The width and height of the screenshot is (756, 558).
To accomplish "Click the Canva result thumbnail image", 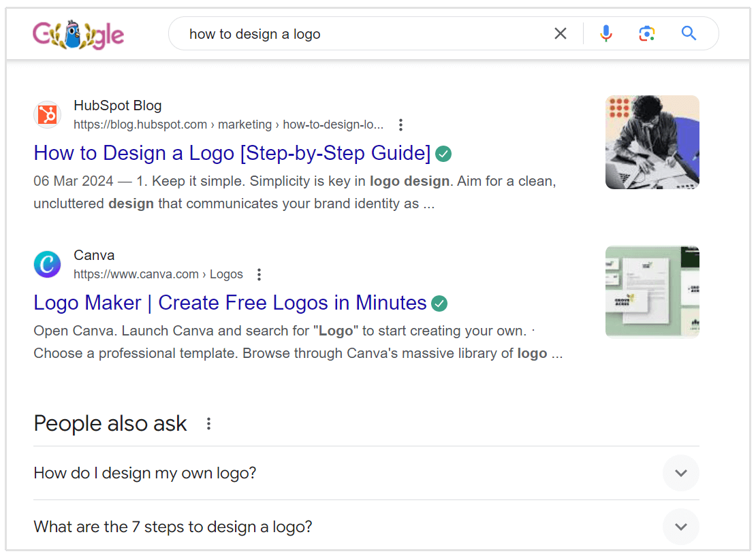I will click(652, 292).
